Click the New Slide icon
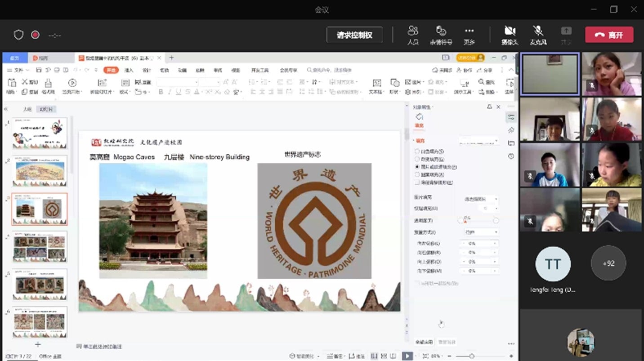 (x=102, y=83)
